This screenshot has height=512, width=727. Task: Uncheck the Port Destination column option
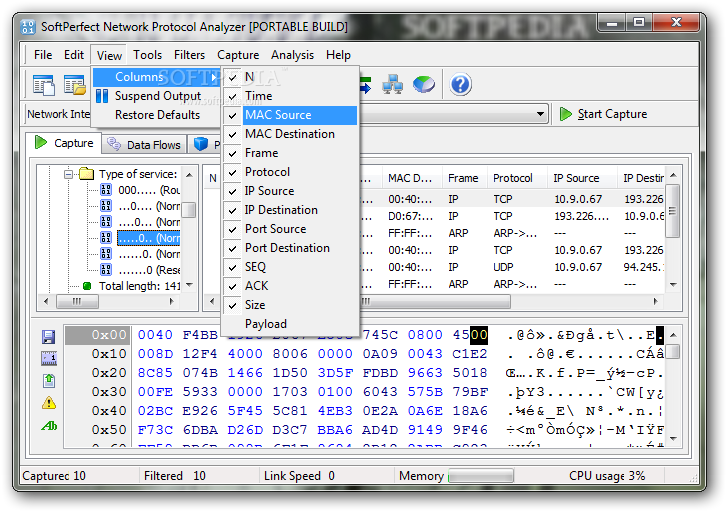pyautogui.click(x=290, y=248)
